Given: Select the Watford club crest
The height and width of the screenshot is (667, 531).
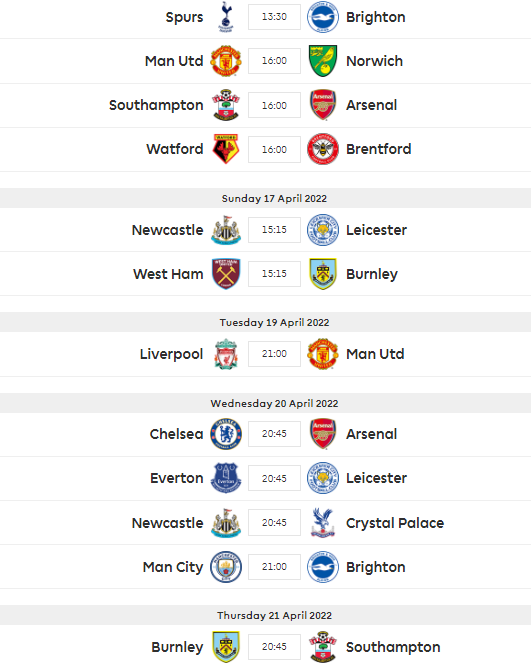Looking at the screenshot, I should click(226, 149).
